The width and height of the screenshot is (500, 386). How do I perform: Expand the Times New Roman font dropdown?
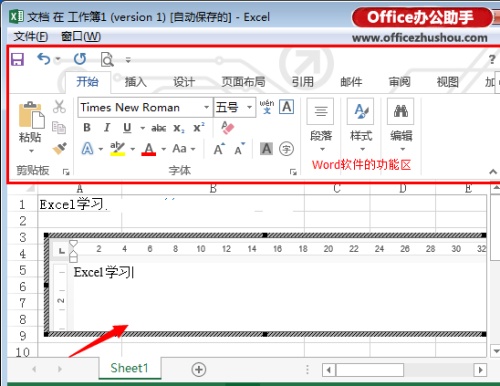pyautogui.click(x=206, y=107)
